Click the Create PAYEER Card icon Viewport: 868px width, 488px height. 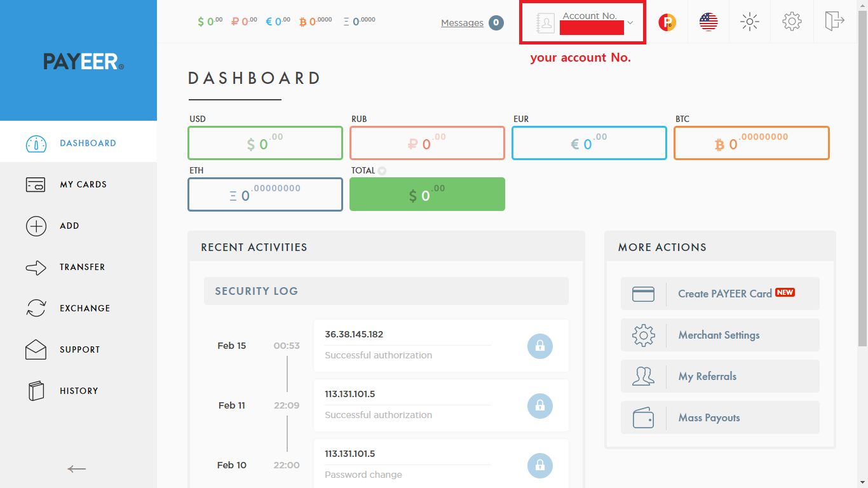[643, 294]
